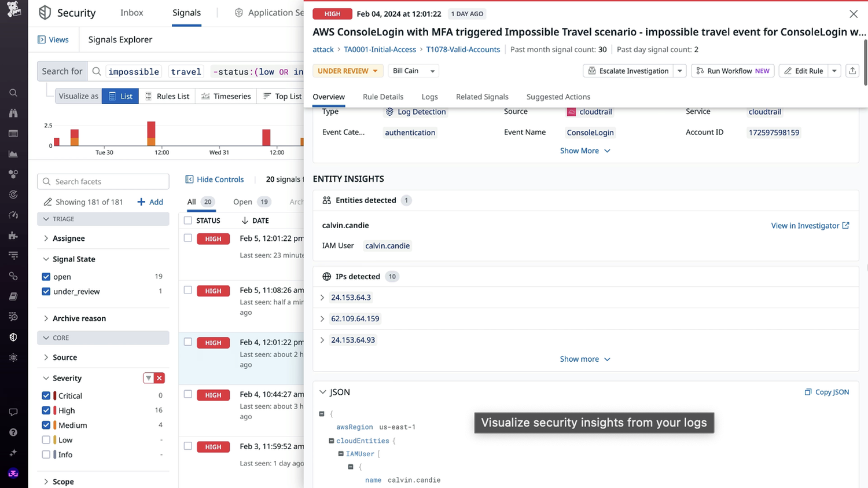Toggle the under_review checkbox
This screenshot has height=488, width=868.
point(46,291)
